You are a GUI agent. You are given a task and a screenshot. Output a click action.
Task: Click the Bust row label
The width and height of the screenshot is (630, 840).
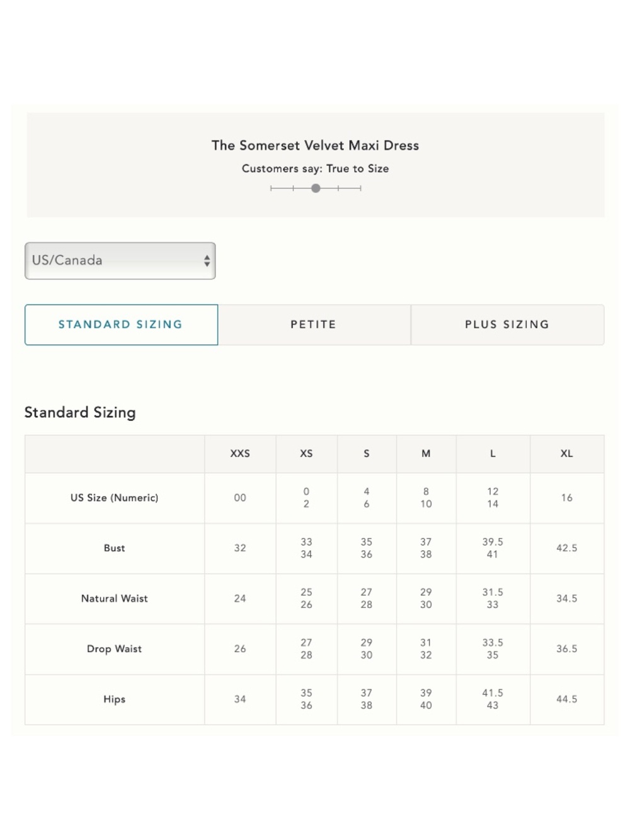tap(115, 548)
